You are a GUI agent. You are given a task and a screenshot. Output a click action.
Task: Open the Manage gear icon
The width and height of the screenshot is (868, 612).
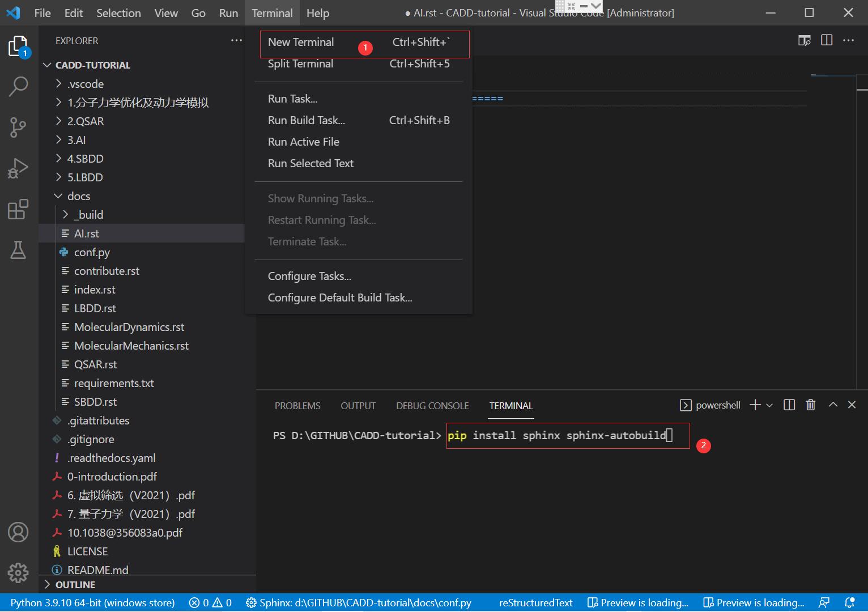point(18,573)
